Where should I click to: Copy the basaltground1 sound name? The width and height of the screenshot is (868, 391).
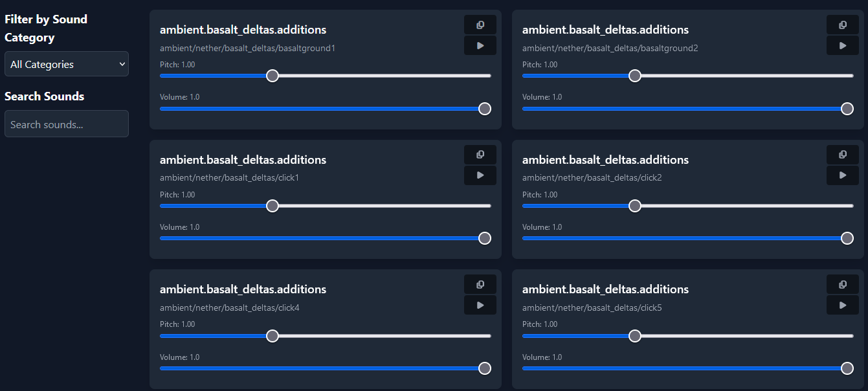click(480, 25)
